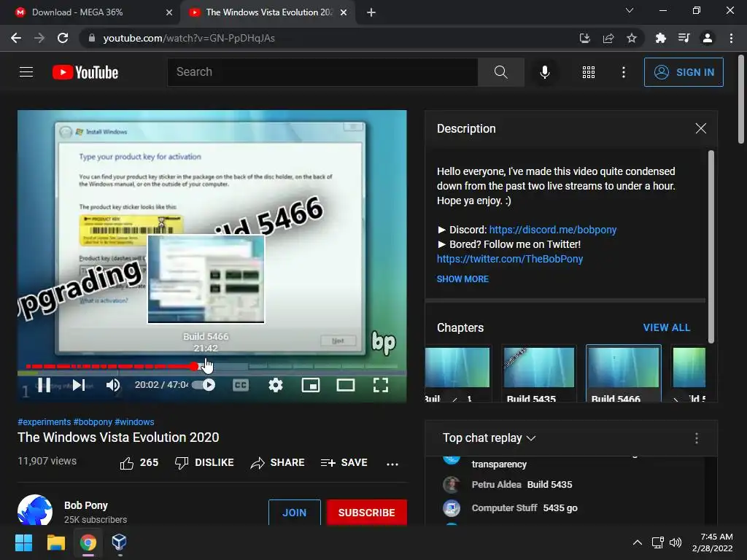Click the #bobpony hashtag
747x560 pixels.
tap(93, 422)
